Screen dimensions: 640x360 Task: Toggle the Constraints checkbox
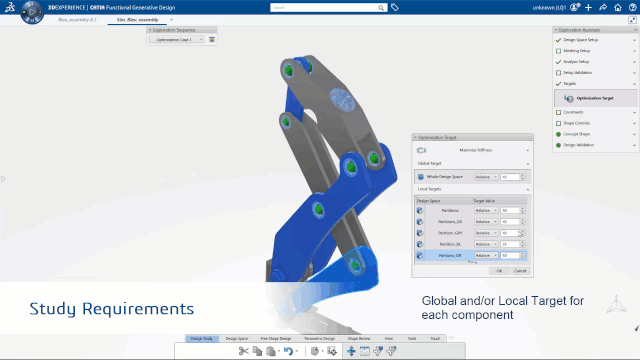[558, 112]
